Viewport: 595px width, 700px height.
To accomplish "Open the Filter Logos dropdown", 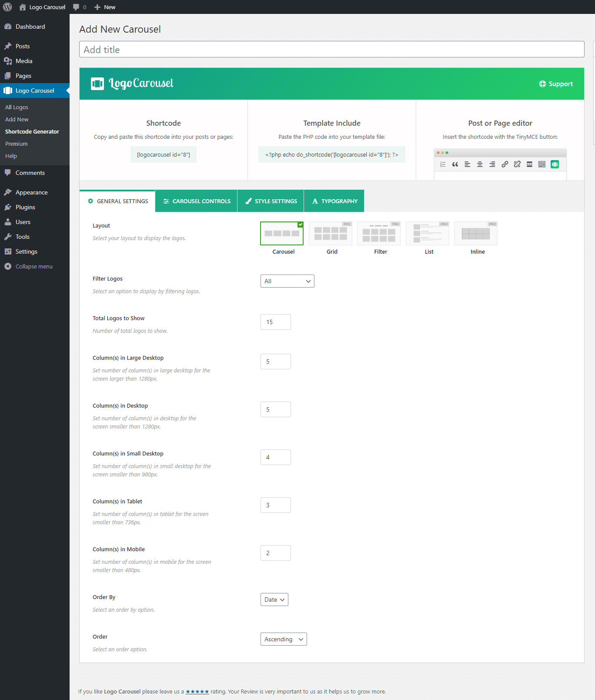I will pyautogui.click(x=287, y=281).
